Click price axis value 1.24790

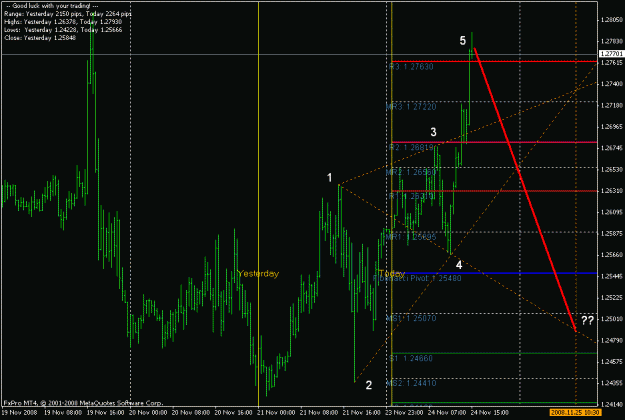(x=611, y=341)
